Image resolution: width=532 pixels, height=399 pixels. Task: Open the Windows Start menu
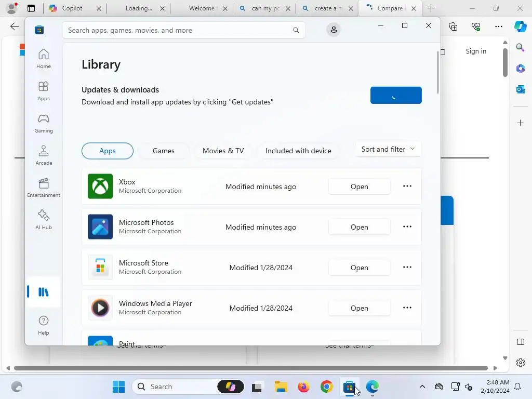tap(119, 387)
